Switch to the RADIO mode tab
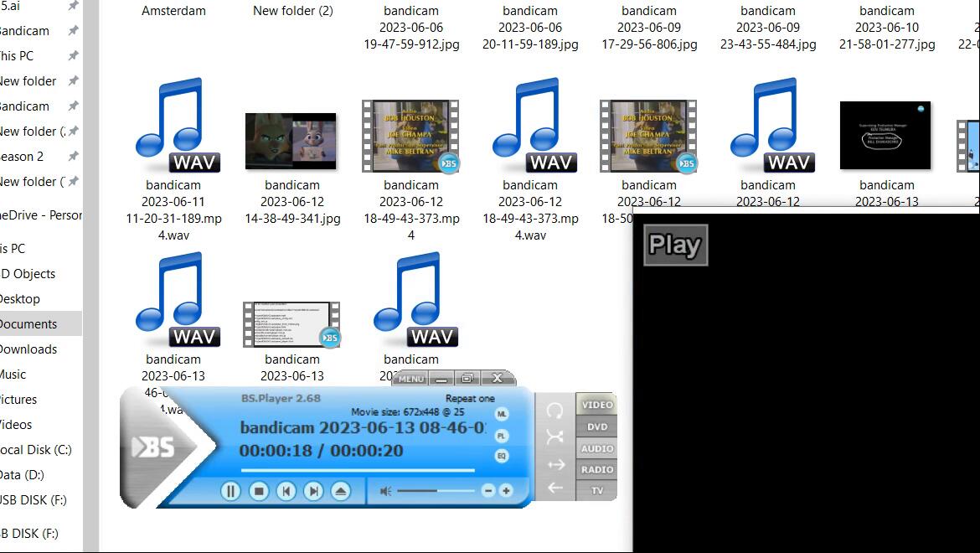The width and height of the screenshot is (980, 553). click(597, 470)
